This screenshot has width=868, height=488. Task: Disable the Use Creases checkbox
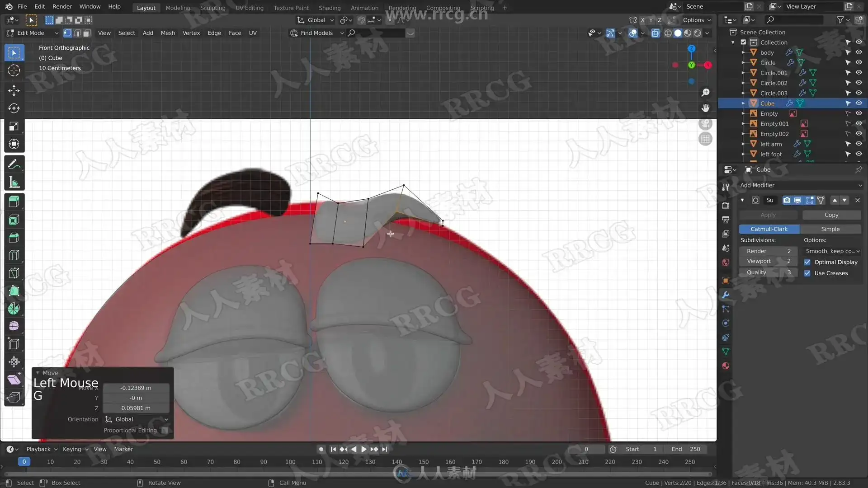coord(807,273)
